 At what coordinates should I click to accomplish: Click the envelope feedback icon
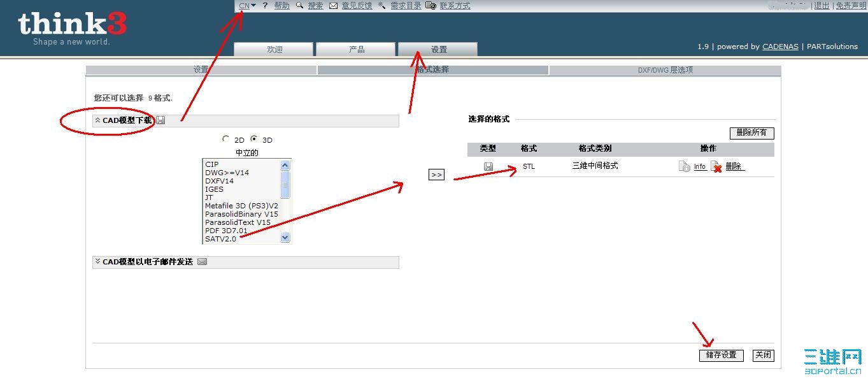(333, 6)
